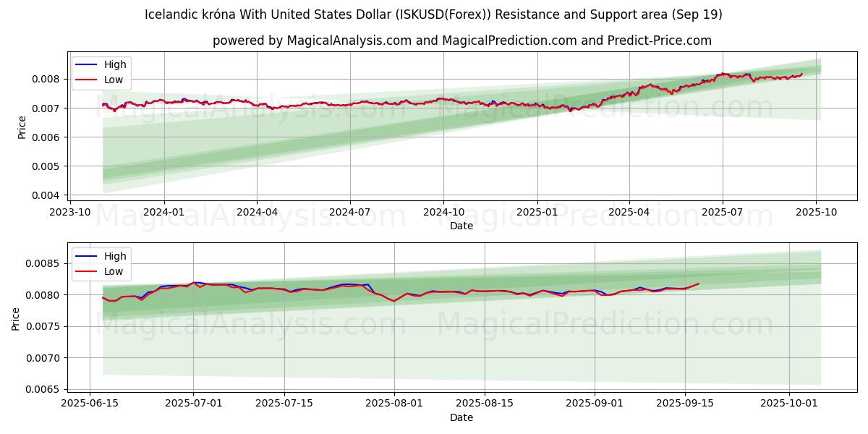Click the 2023-10 tick label

tap(70, 212)
